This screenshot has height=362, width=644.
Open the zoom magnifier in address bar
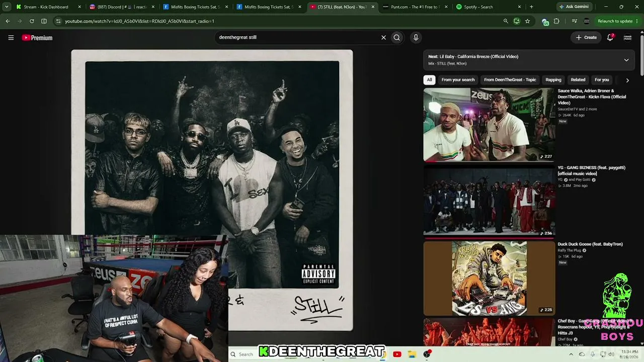tap(506, 21)
